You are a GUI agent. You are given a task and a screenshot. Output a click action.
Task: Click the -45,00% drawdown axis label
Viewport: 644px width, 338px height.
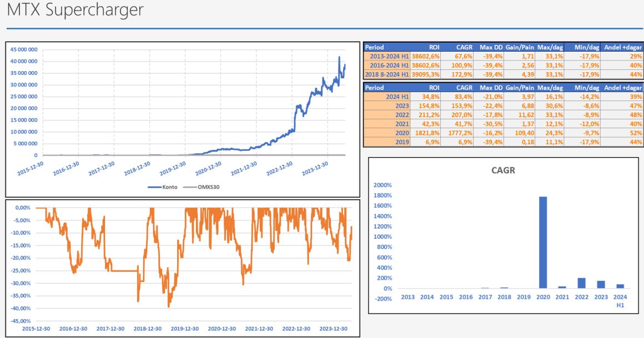point(21,321)
